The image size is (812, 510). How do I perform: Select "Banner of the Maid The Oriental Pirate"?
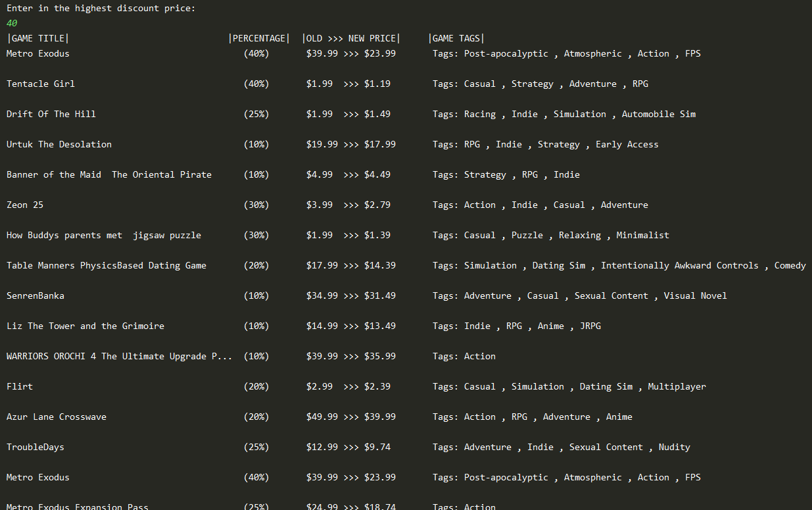pos(109,174)
